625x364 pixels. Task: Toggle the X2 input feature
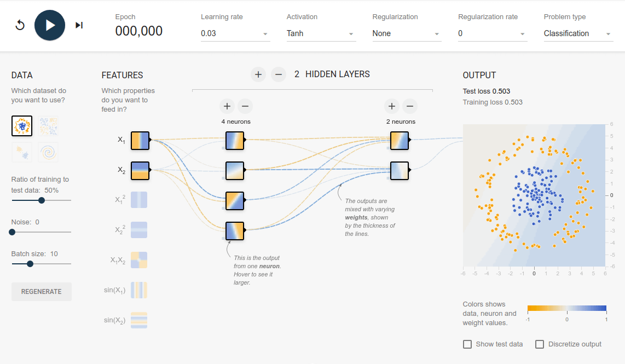coord(140,171)
